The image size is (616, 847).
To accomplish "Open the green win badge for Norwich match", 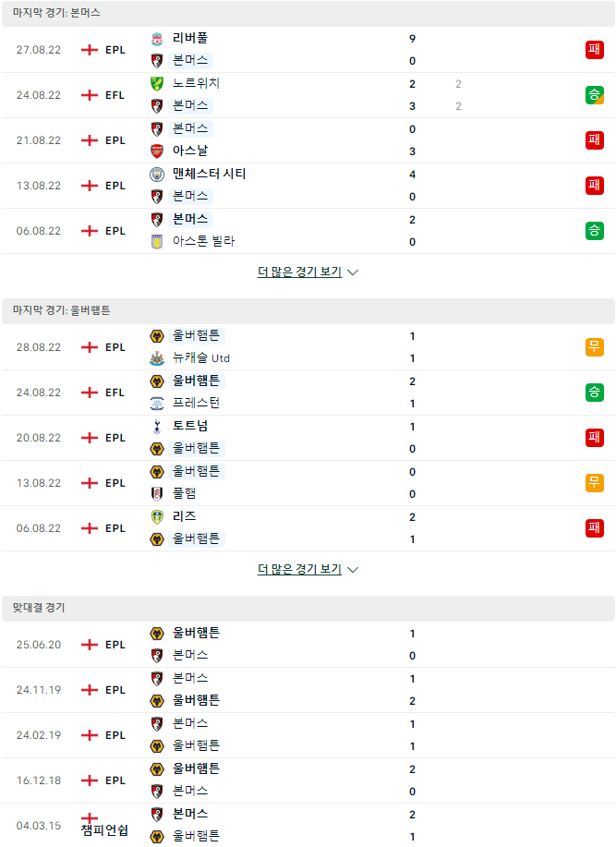I will tap(595, 95).
